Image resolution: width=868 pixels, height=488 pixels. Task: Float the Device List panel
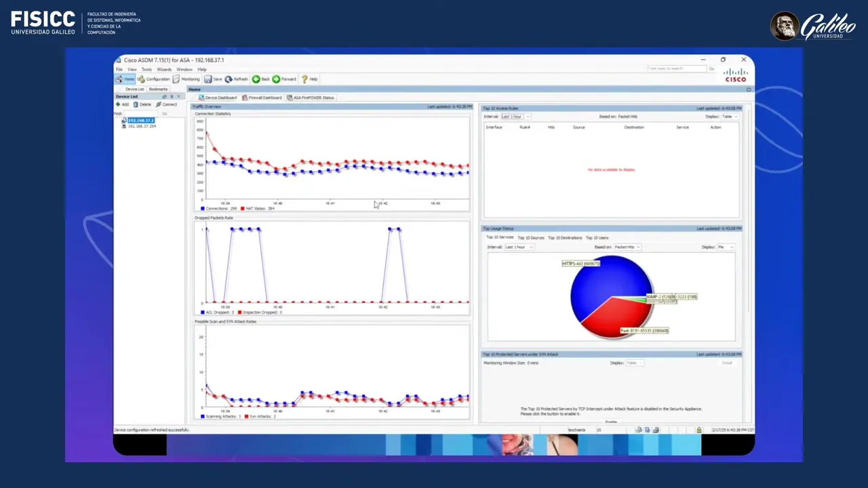[x=165, y=97]
